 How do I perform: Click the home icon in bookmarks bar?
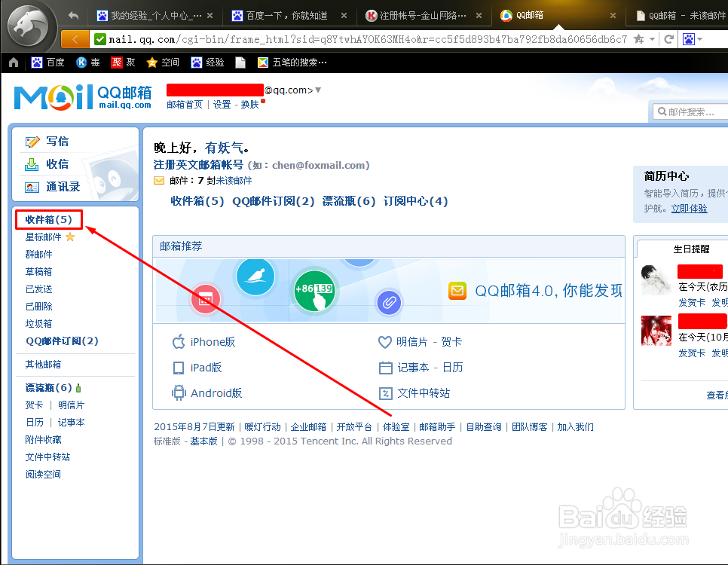[x=14, y=63]
